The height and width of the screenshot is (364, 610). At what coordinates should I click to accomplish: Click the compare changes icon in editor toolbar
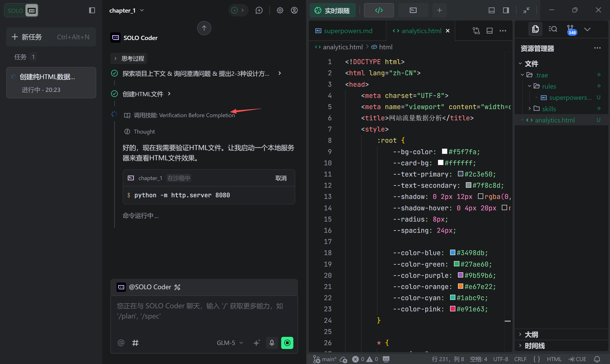click(476, 31)
